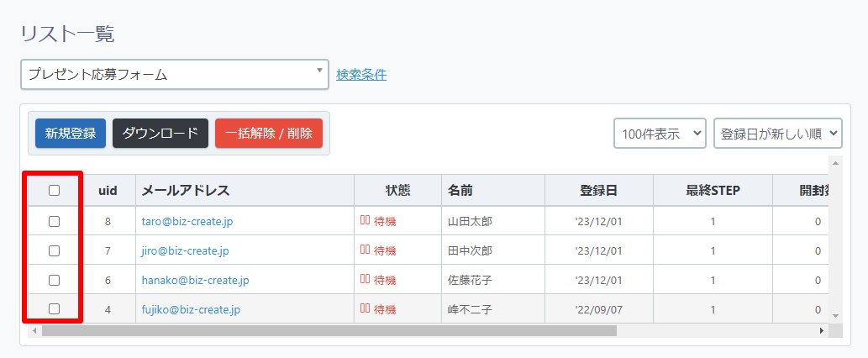
Task: Click the horizontal scrollbar thumb
Action: pyautogui.click(x=328, y=331)
